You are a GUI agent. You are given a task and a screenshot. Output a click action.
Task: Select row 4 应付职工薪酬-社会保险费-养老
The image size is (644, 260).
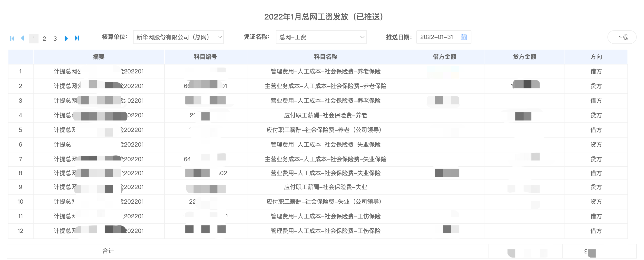coord(325,115)
